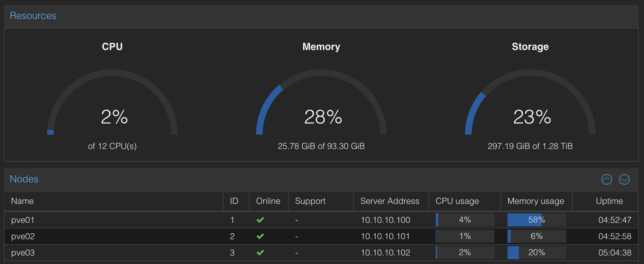Sort nodes by CPU usage header
Image resolution: width=644 pixels, height=264 pixels.
point(457,201)
